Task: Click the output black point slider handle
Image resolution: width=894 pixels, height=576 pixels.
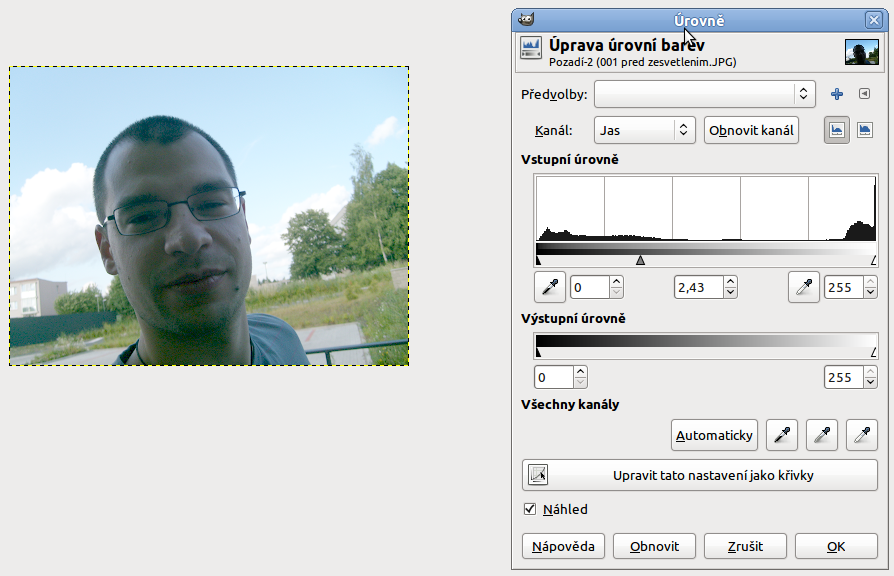Action: coord(538,352)
